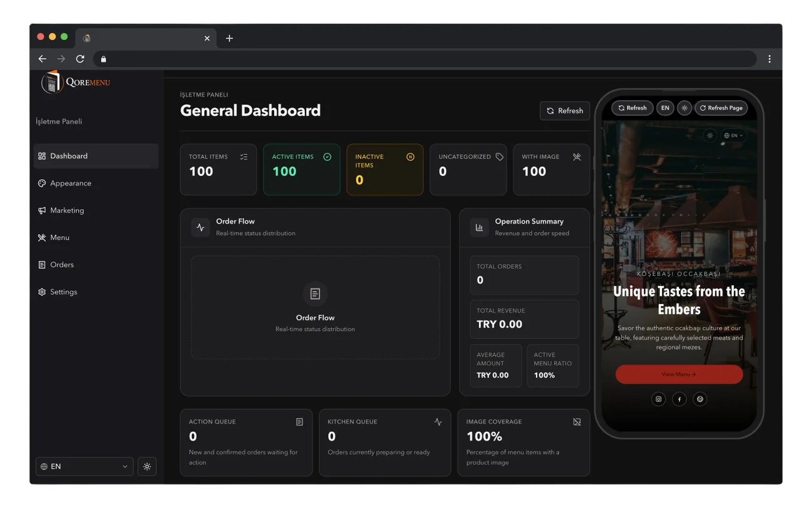This screenshot has height=520, width=812.
Task: Open browser three-dot menu
Action: pos(770,59)
